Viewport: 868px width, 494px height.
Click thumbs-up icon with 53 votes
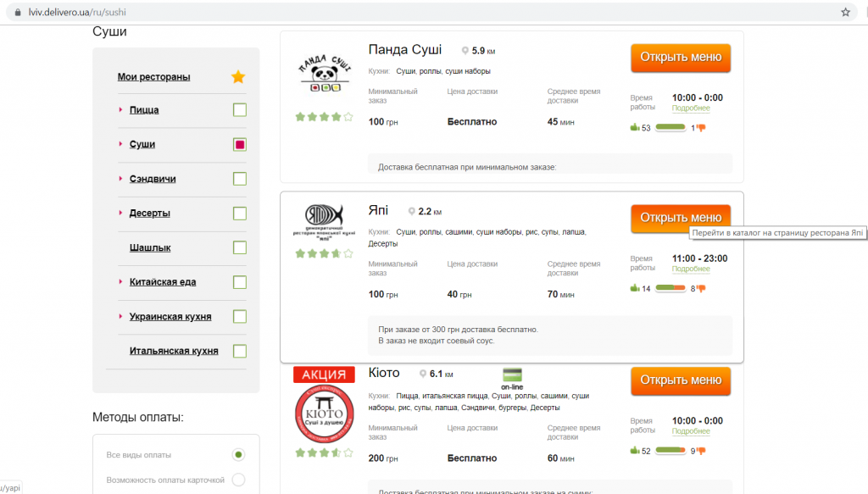[x=634, y=127]
